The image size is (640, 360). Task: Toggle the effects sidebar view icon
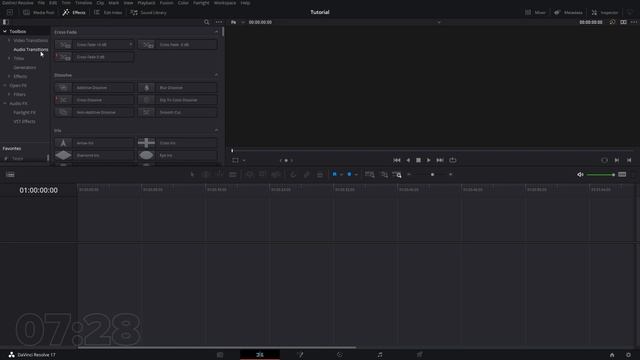(x=6, y=22)
